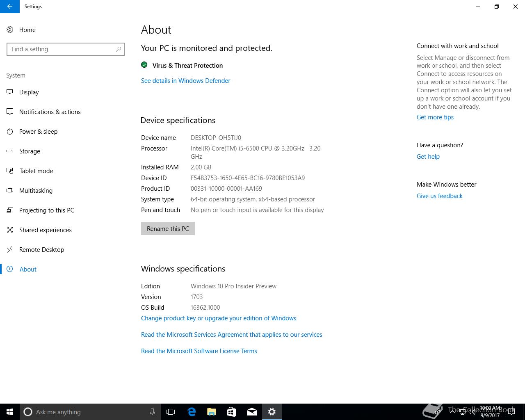
Task: Click the Windows specifications heading
Action: [183, 269]
